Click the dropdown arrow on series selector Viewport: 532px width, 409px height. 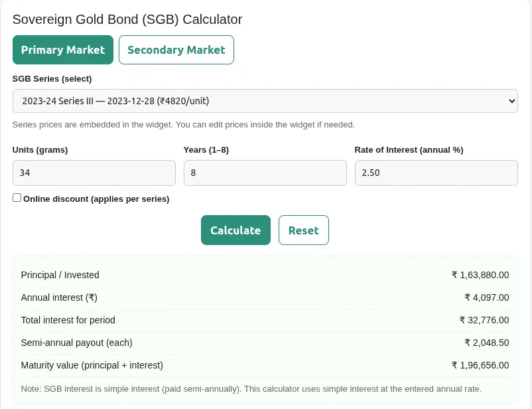coord(511,101)
